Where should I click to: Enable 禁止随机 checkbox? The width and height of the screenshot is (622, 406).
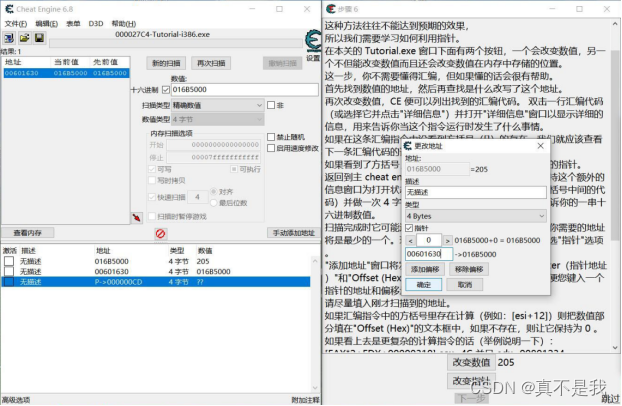(x=271, y=137)
